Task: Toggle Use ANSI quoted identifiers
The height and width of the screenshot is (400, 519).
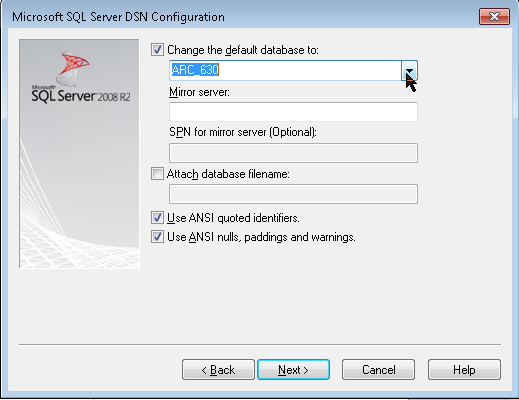Action: (157, 218)
